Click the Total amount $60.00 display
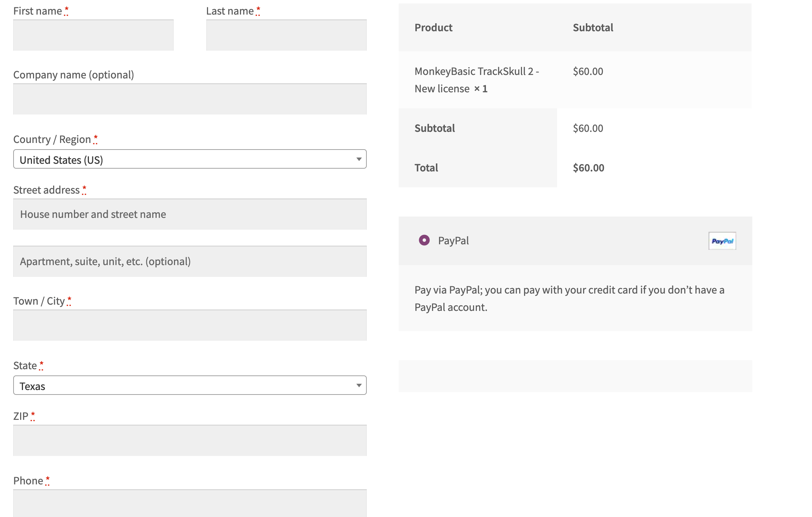Image resolution: width=812 pixels, height=517 pixels. coord(588,167)
